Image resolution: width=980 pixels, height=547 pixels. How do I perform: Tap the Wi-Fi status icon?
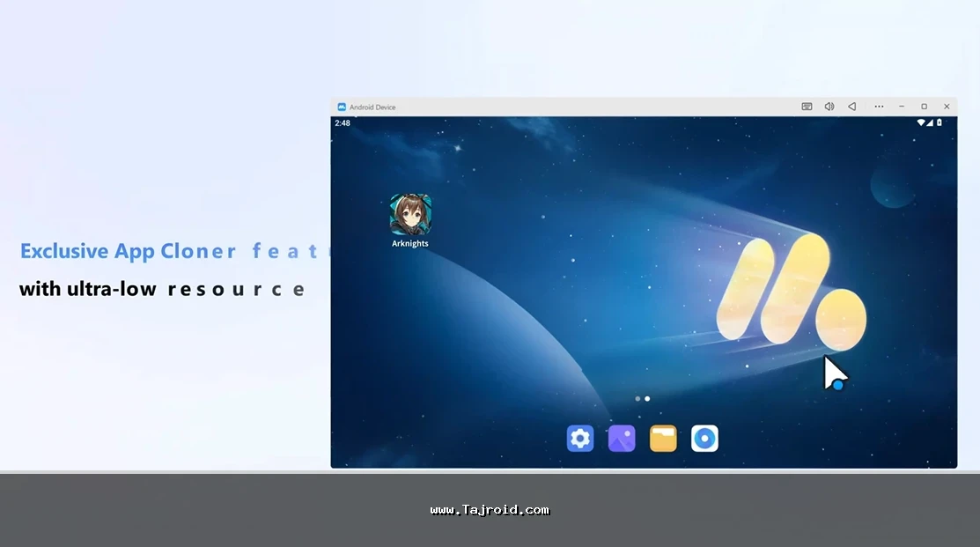click(921, 122)
